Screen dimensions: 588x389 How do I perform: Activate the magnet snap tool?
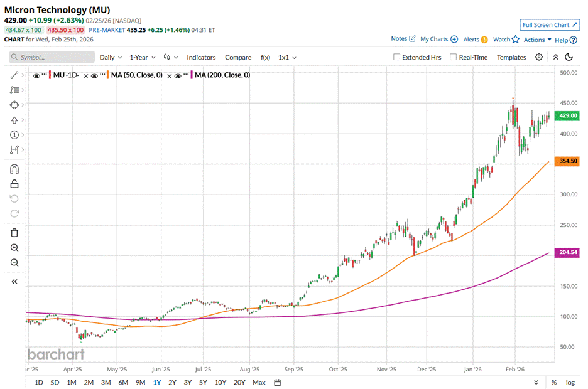point(14,169)
